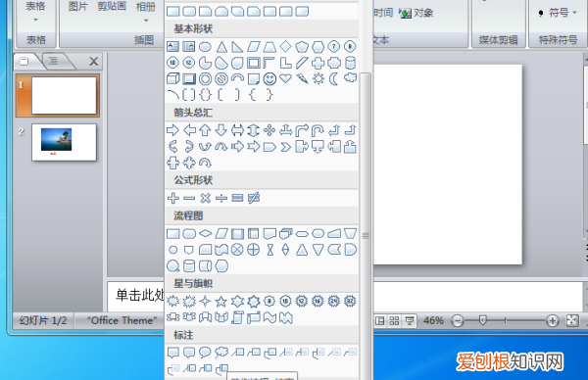This screenshot has width=588, height=380.
Task: Switch to the outline tab
Action: 53,61
